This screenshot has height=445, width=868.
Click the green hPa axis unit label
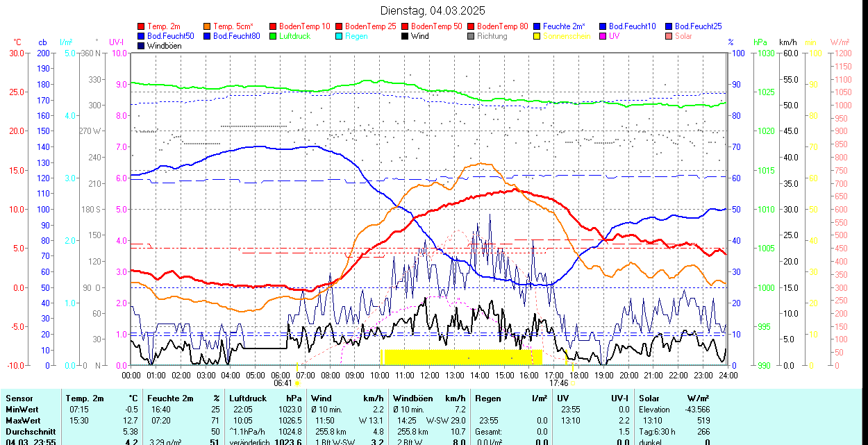click(x=760, y=42)
